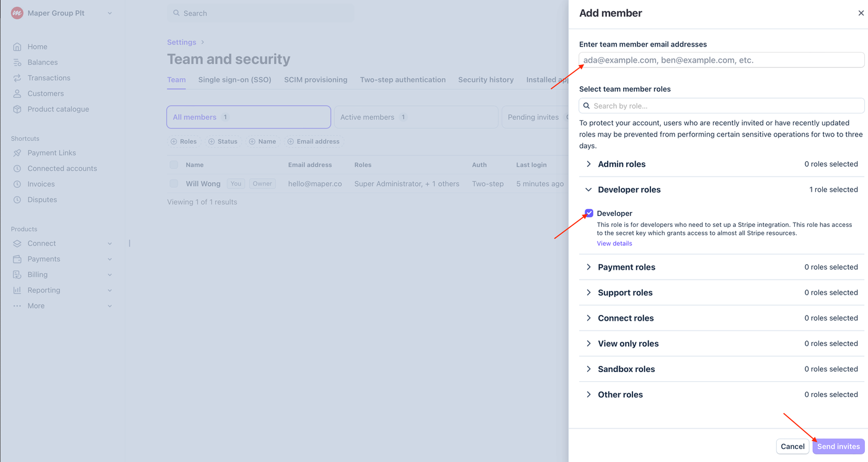Screen dimensions: 868x462
Task: Click the Invoices shortcut icon
Action: (x=17, y=184)
